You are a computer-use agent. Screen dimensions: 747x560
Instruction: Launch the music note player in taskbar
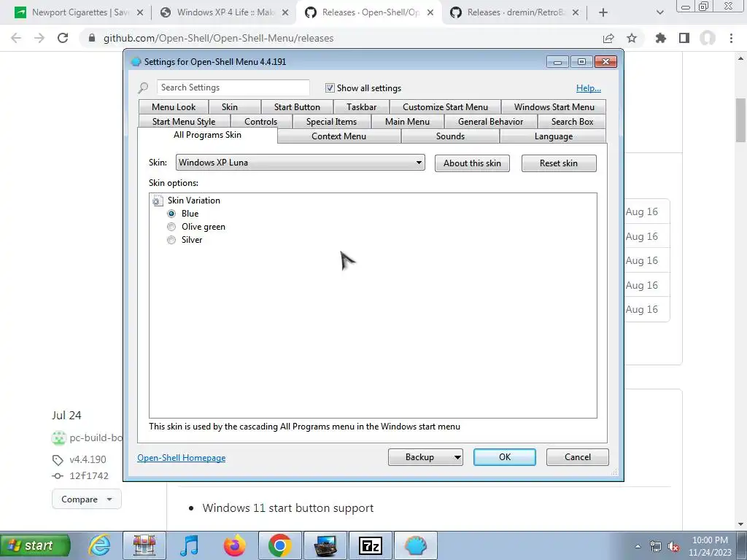pos(189,545)
